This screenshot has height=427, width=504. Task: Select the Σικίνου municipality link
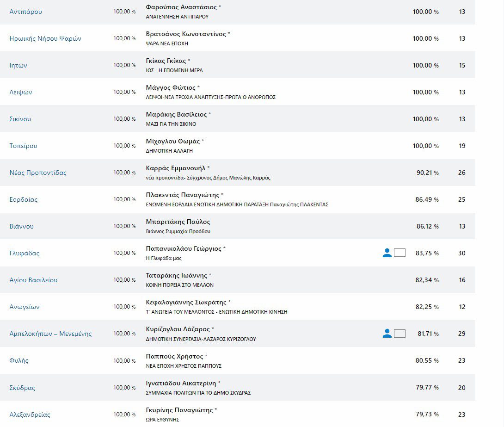point(20,119)
